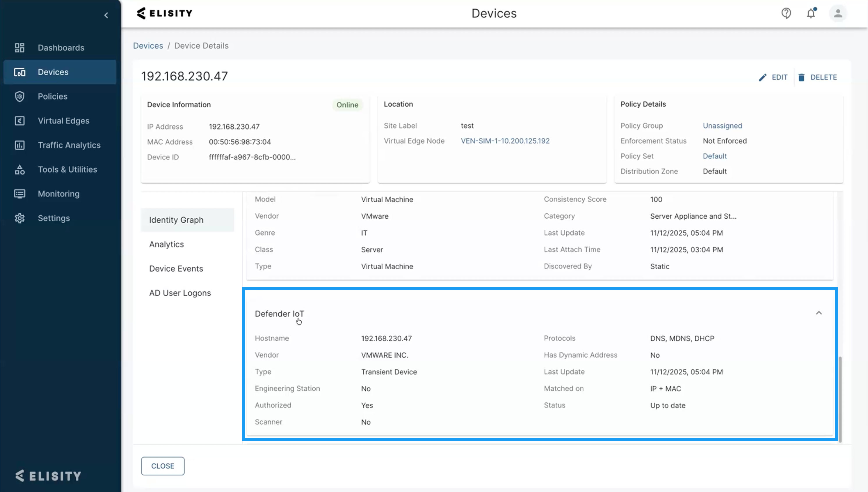Select the AD User Logons tab

click(x=180, y=293)
